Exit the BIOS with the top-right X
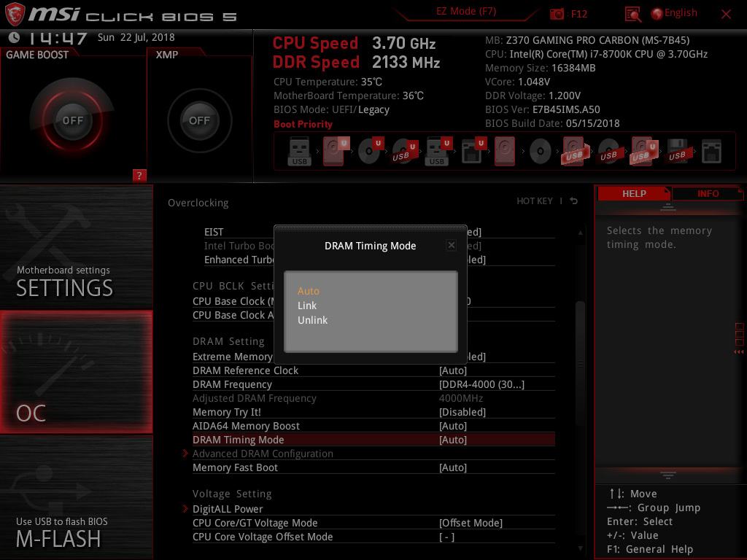Screen dimensions: 747x560 click(726, 15)
